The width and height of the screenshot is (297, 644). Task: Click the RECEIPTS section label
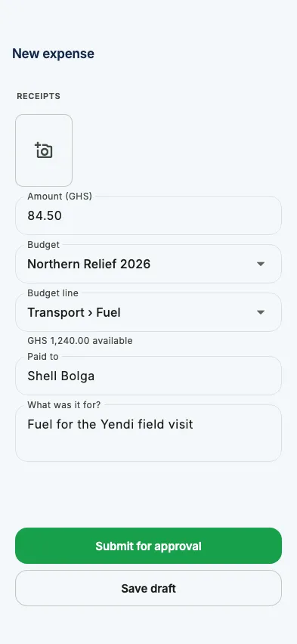(39, 96)
